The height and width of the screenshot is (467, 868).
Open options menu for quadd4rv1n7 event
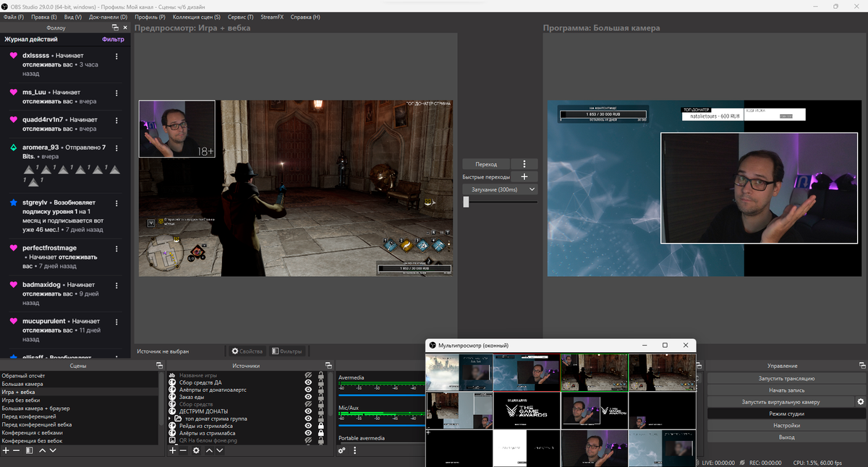(x=116, y=121)
